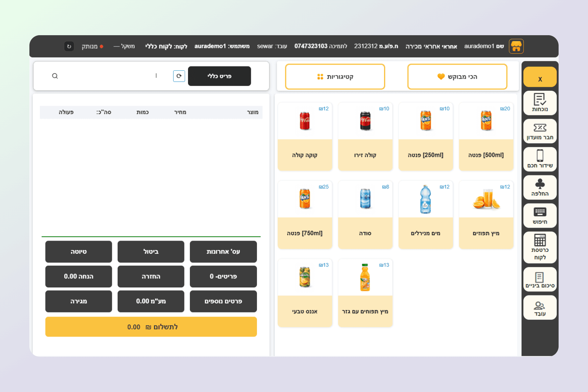
Task: Select פנטה [750ml] product card
Action: (x=305, y=215)
